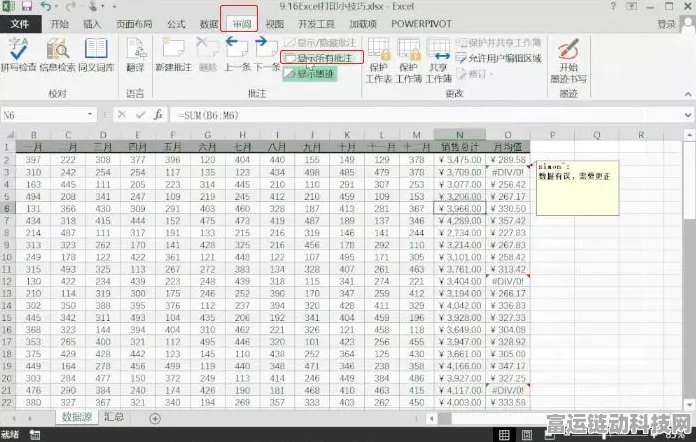Click 保护工作簿 protect workbook
Image resolution: width=696 pixels, height=442 pixels.
click(408, 60)
